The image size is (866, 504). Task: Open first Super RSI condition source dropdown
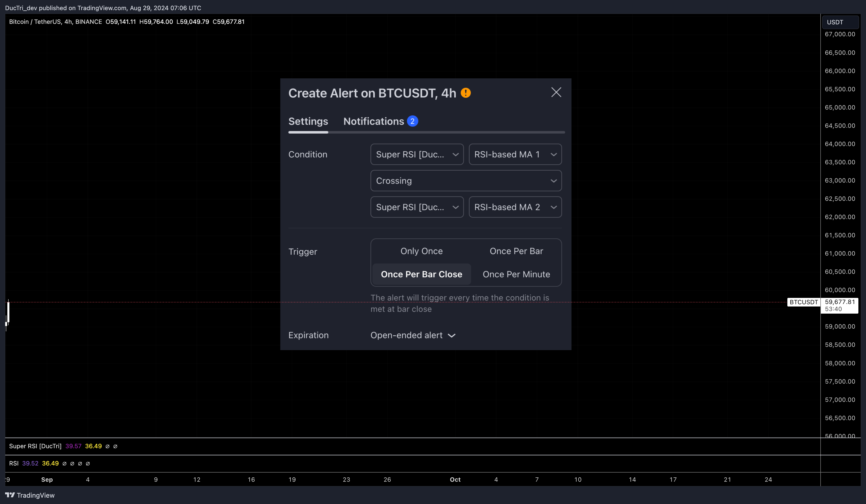tap(417, 154)
